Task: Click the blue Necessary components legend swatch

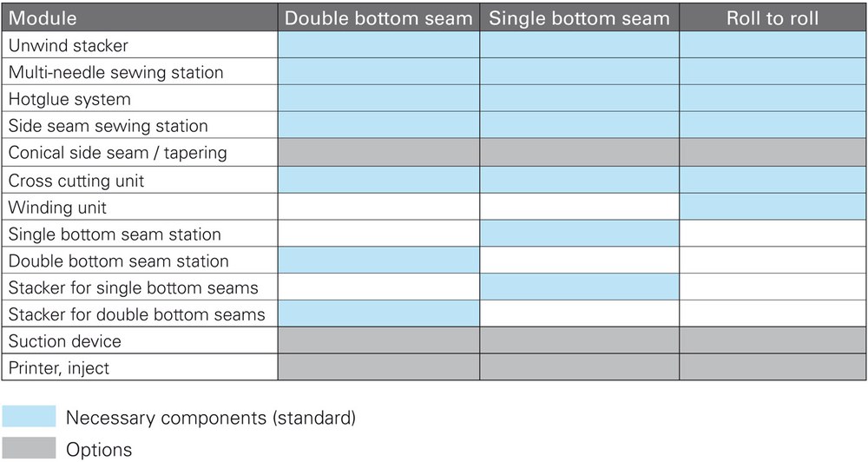Action: [x=29, y=417]
